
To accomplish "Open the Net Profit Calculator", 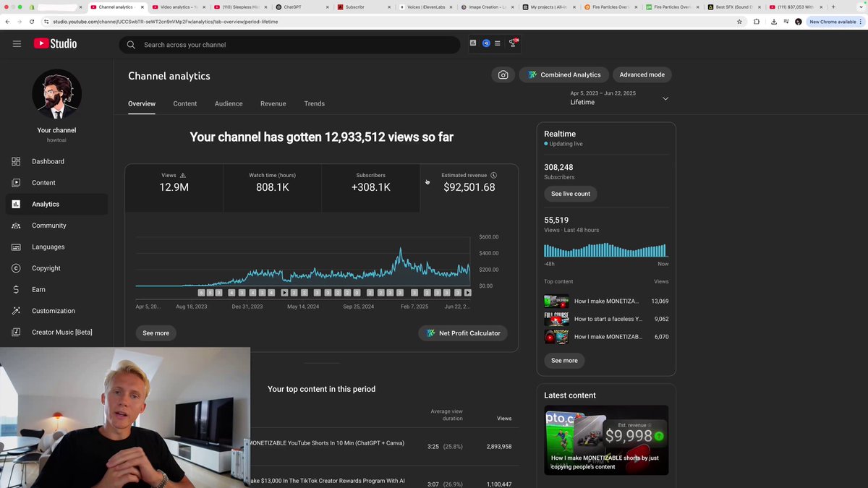I will (463, 333).
